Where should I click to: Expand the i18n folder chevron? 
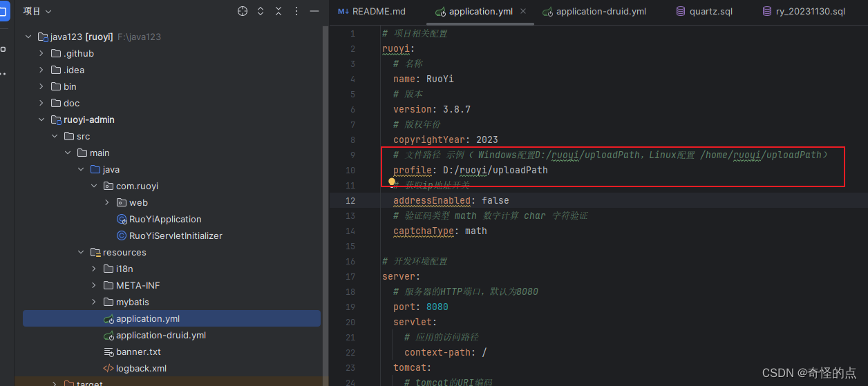pos(94,269)
